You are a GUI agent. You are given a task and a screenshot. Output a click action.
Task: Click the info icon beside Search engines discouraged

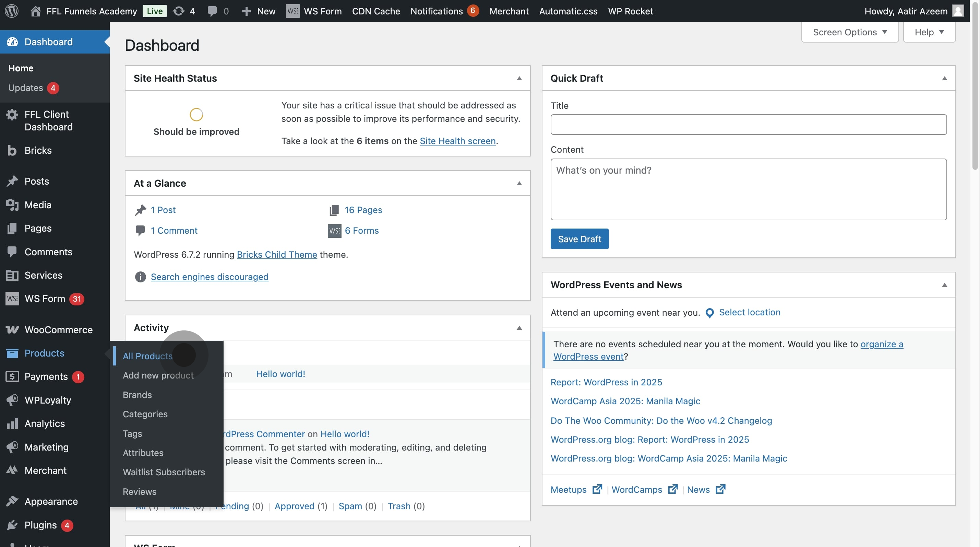tap(140, 277)
